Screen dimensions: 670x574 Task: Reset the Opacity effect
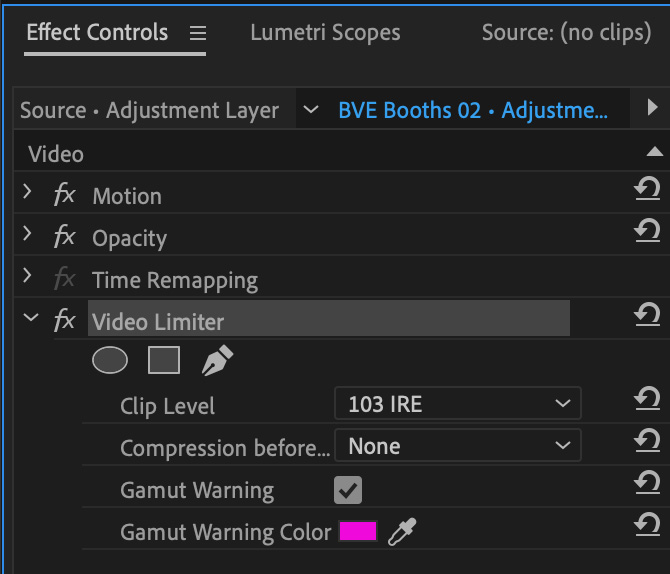[647, 231]
